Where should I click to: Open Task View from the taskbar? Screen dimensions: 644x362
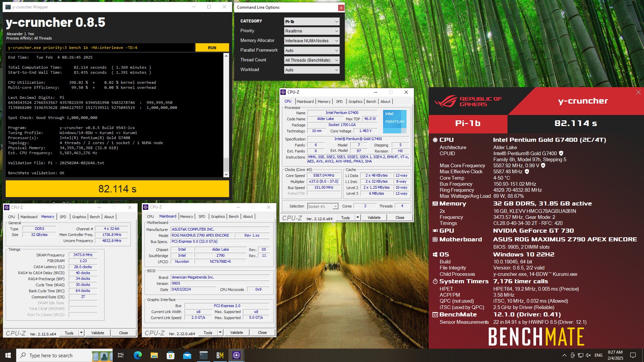click(121, 355)
